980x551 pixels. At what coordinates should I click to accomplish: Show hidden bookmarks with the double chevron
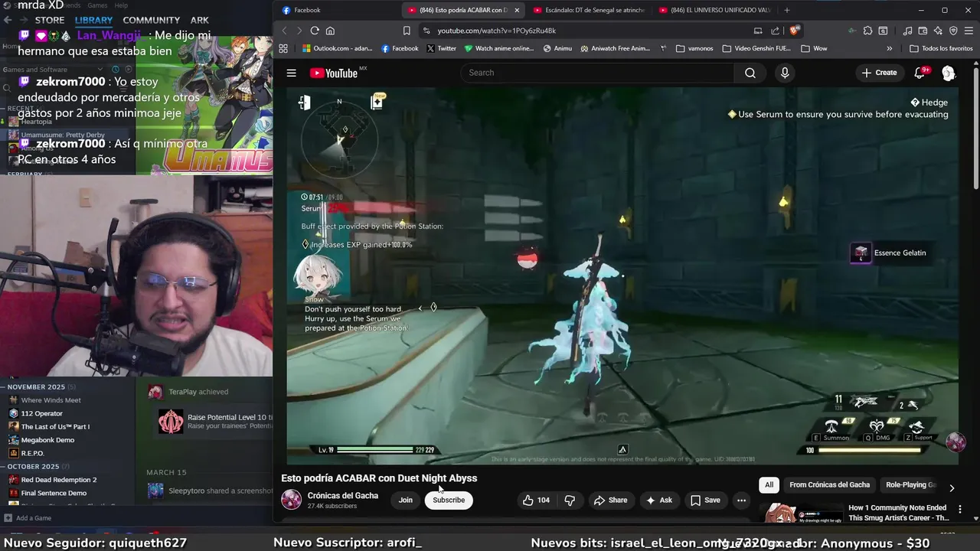tap(889, 48)
